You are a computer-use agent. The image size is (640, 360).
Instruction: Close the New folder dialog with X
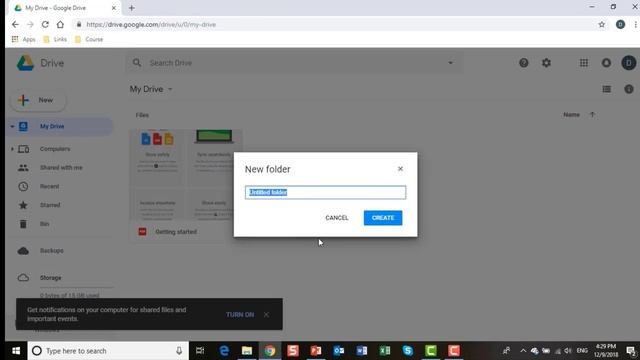(x=400, y=169)
